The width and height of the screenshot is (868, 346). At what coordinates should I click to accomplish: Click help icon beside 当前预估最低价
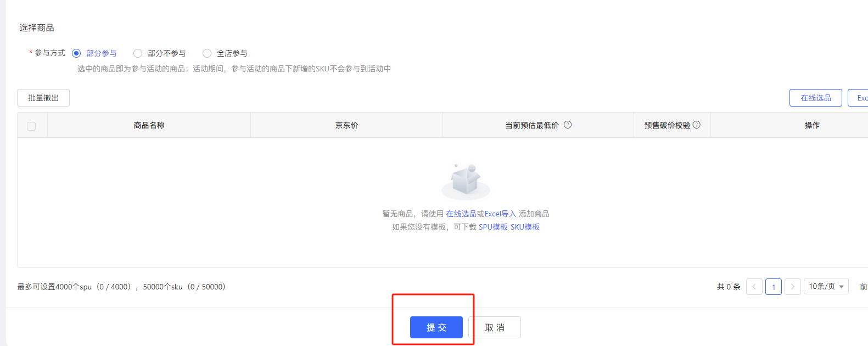(568, 125)
